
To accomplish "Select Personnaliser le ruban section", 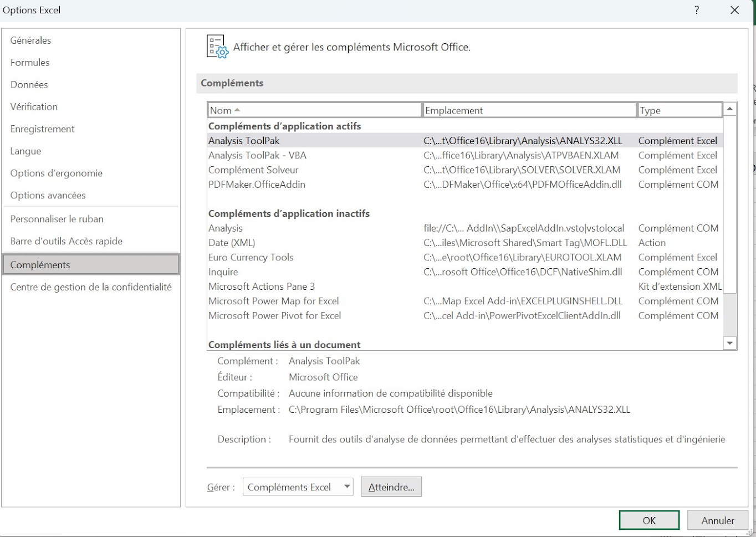I will [x=57, y=219].
